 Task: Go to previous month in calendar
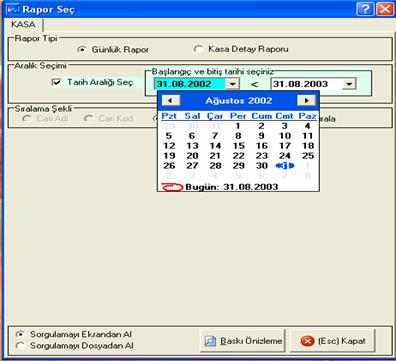point(171,100)
